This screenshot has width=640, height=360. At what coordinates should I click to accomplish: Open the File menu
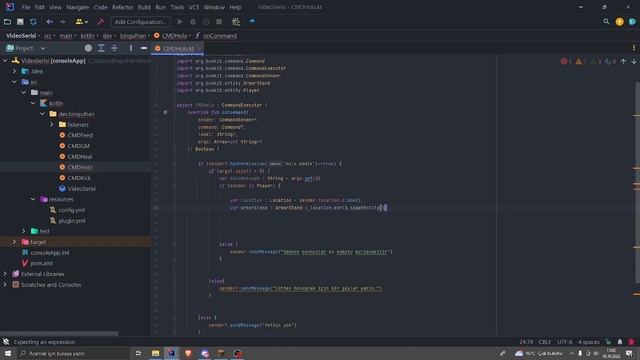click(26, 7)
